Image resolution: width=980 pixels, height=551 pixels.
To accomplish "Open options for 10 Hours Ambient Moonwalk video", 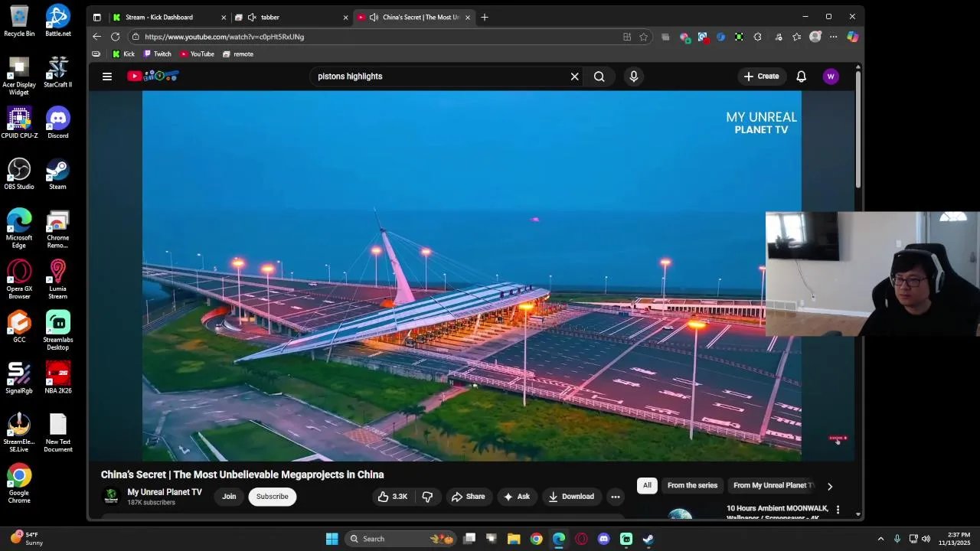I will pos(838,510).
